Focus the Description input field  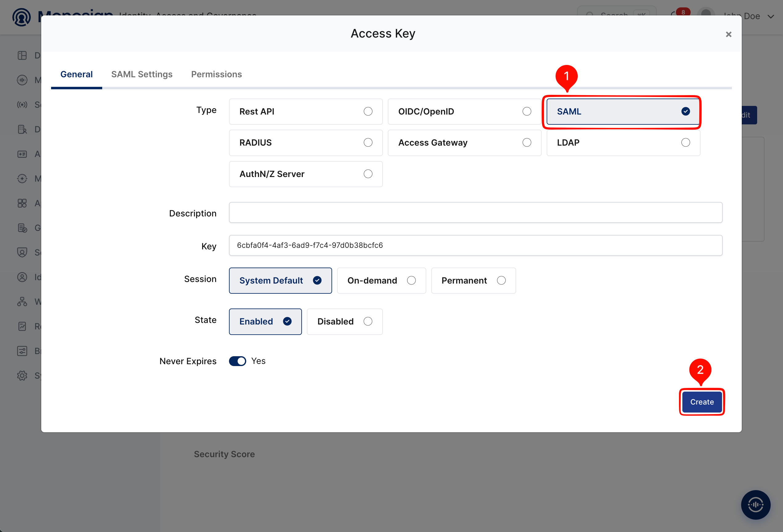[x=476, y=213]
